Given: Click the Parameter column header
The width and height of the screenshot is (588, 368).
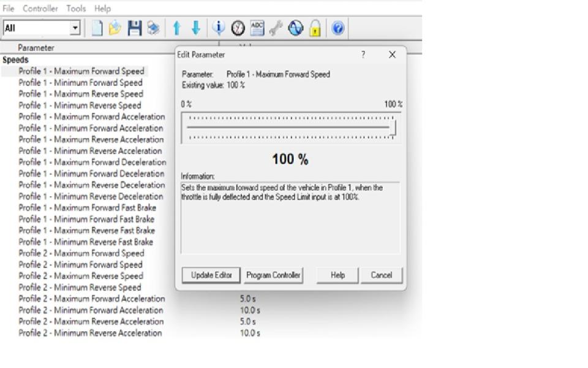Looking at the screenshot, I should (36, 48).
